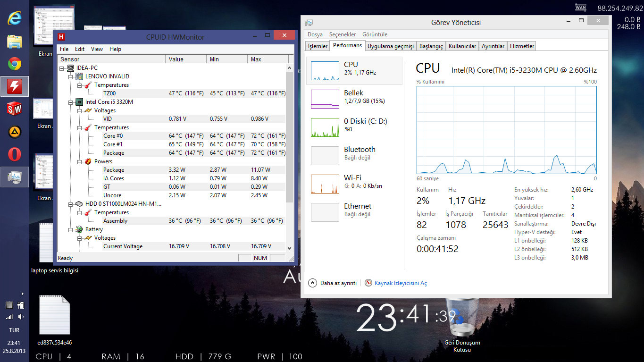Collapse the Powers node
This screenshot has height=362, width=644.
[x=79, y=161]
